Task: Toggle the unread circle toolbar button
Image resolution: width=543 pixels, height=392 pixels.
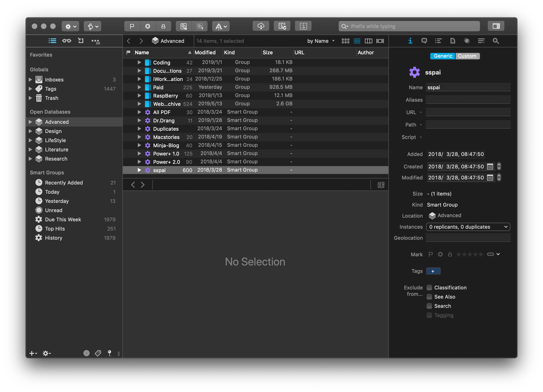Action: 148,26
